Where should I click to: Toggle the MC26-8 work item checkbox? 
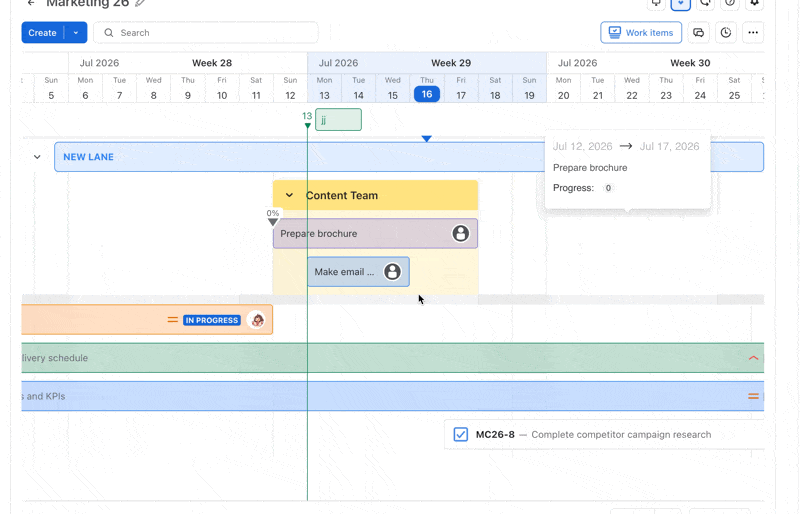tap(461, 434)
